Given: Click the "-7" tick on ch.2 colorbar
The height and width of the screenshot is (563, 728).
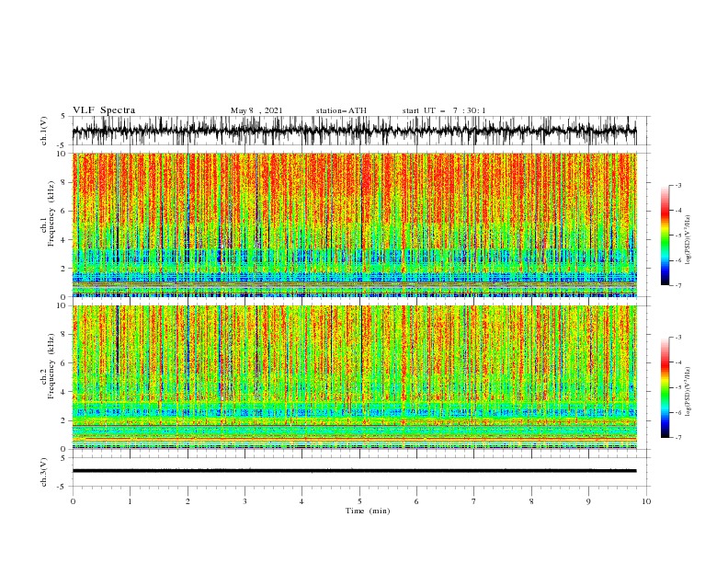Looking at the screenshot, I should (x=677, y=438).
